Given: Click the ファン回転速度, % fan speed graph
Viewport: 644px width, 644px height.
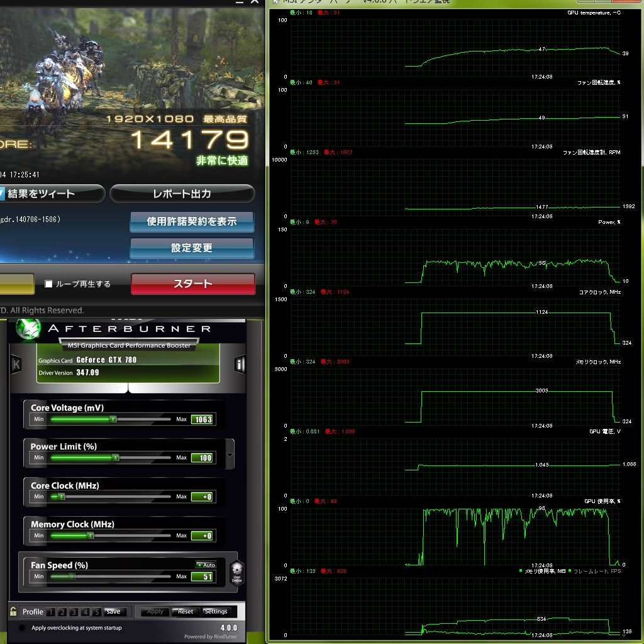Looking at the screenshot, I should point(455,118).
